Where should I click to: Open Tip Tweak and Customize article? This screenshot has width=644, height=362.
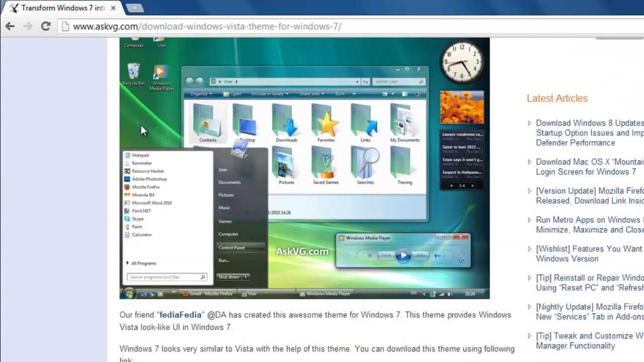(x=590, y=341)
